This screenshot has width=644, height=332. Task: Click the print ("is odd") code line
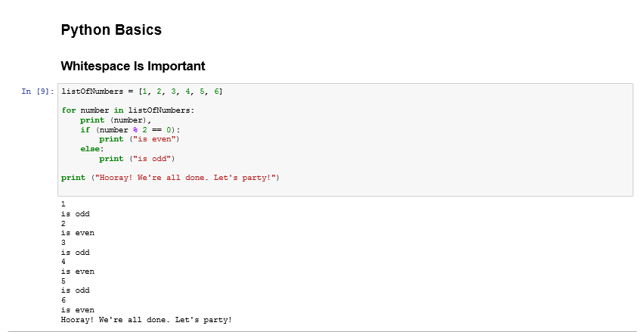coord(137,159)
